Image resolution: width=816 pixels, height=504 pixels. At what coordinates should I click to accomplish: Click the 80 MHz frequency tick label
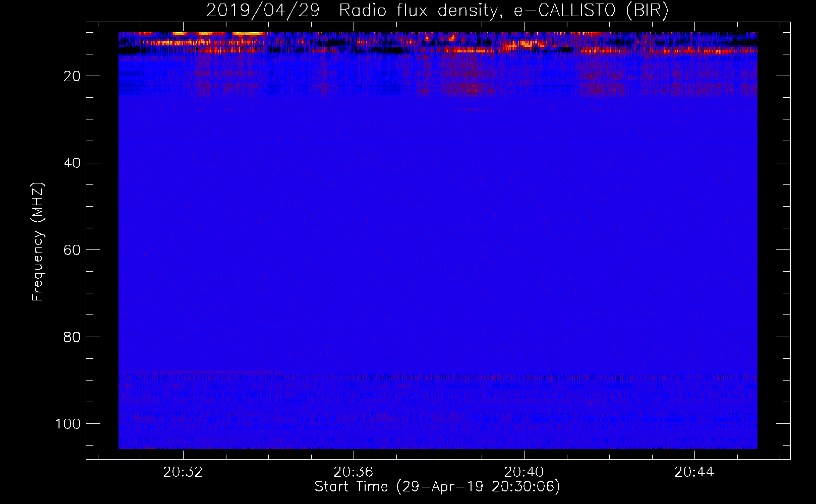tap(73, 337)
